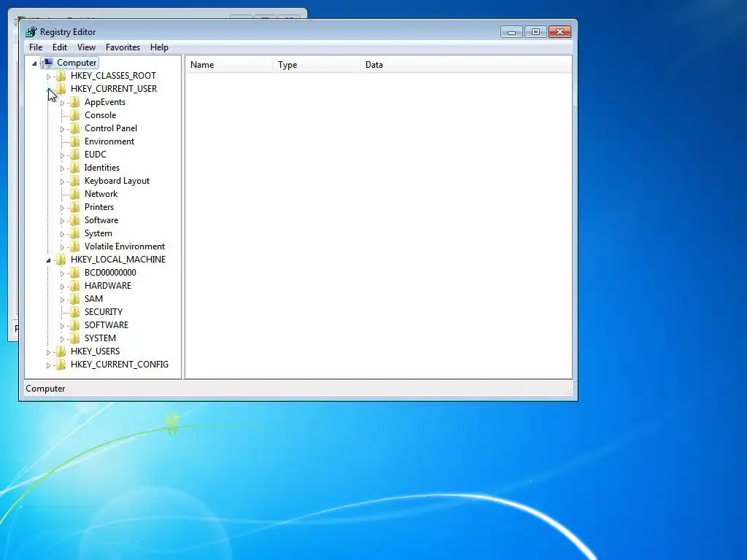This screenshot has width=747, height=560.
Task: Select the SECURITY key label
Action: click(x=104, y=312)
